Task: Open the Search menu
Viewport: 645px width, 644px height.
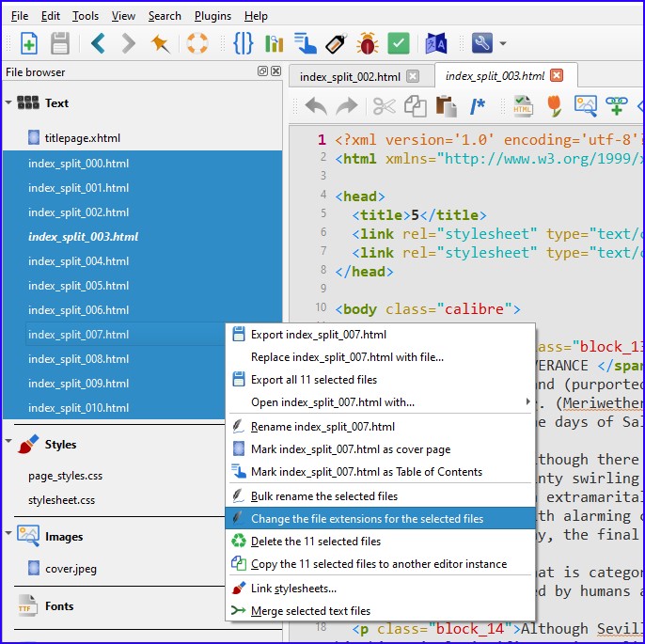Action: pos(165,16)
